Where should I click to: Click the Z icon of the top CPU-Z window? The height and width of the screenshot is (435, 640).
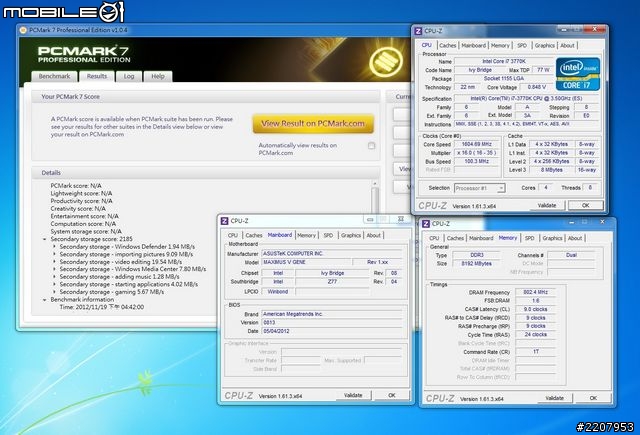(x=418, y=31)
